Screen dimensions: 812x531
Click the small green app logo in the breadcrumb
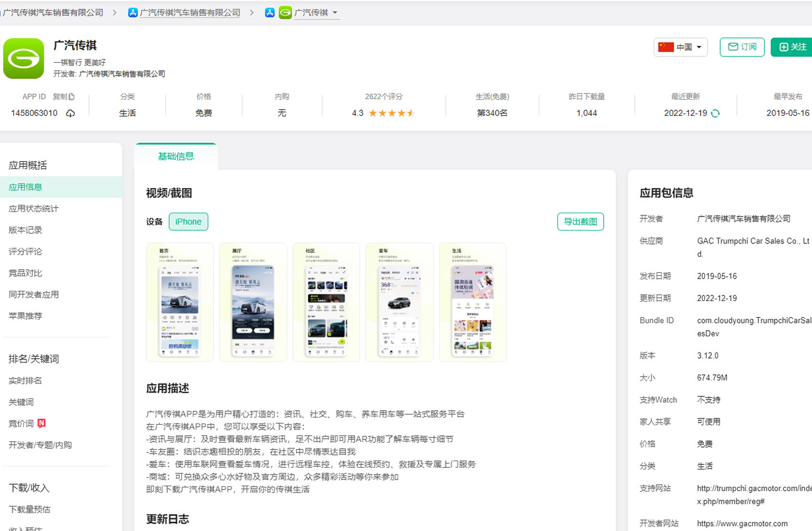285,12
